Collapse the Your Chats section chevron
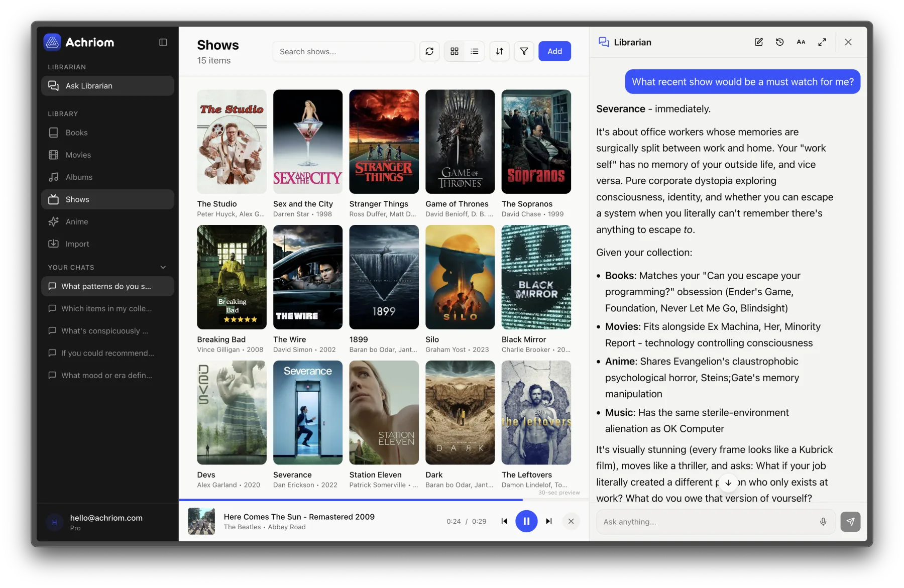This screenshot has height=588, width=904. pos(163,267)
